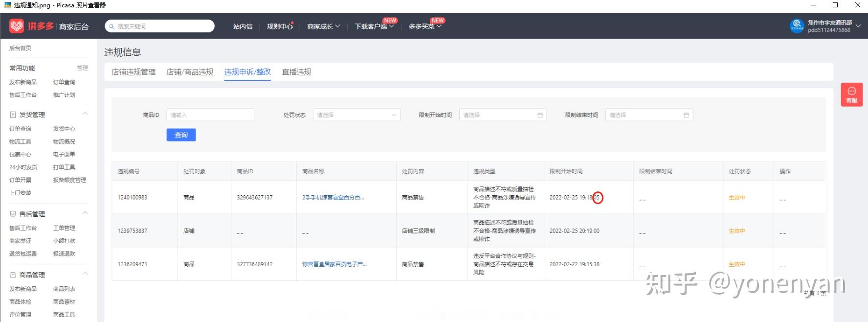Screen dimensions: 868x322
Task: Expand the 下载客户端 menu
Action: click(374, 26)
